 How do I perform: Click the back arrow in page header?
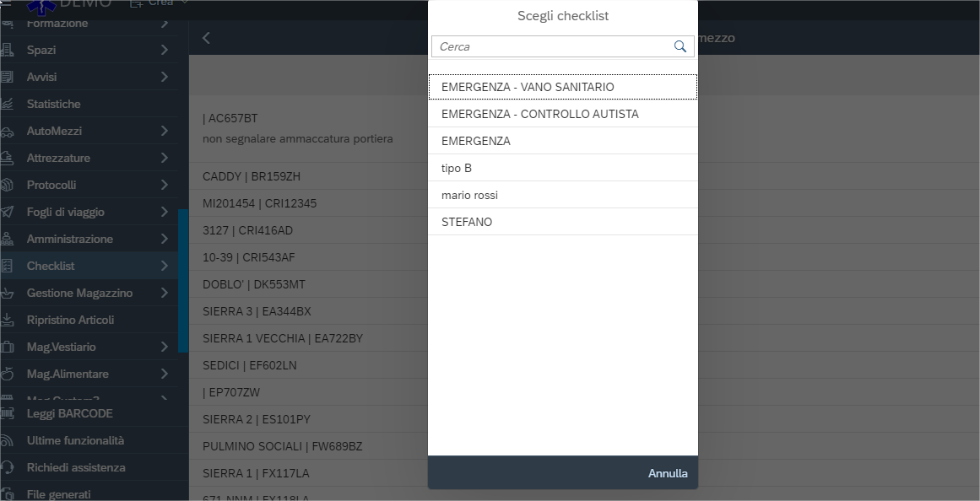pyautogui.click(x=206, y=38)
